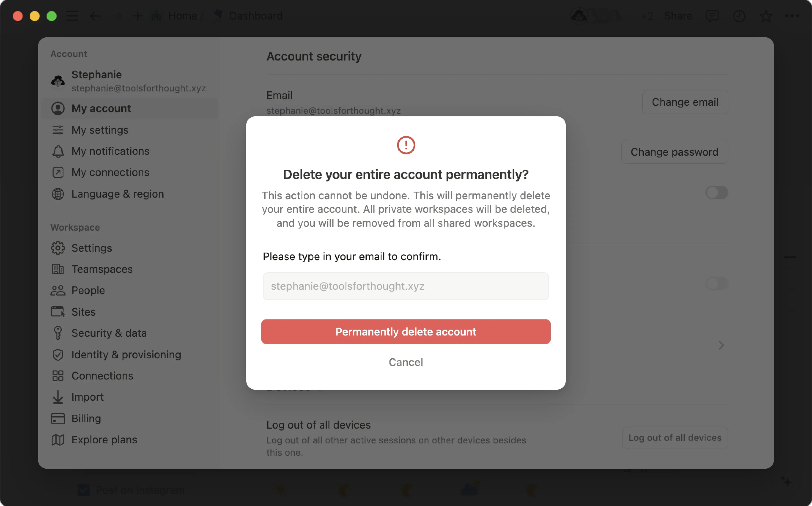The width and height of the screenshot is (812, 506).
Task: Click Permanently delete account
Action: (405, 332)
